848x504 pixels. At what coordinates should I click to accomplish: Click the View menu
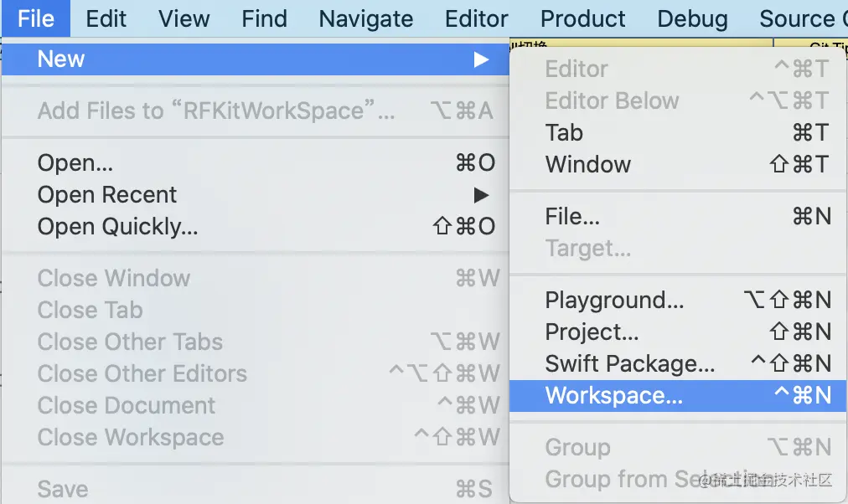[x=184, y=18]
